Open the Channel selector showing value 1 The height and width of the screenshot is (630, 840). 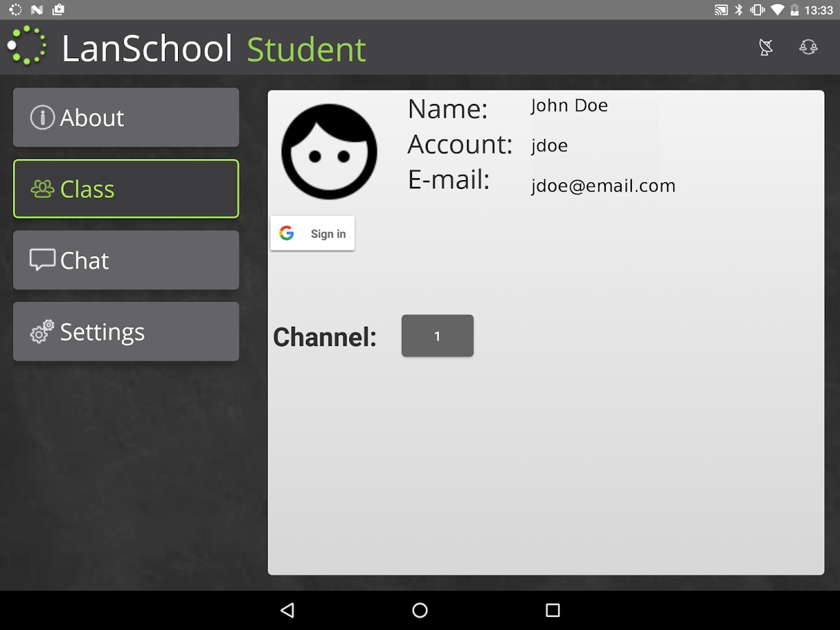click(x=437, y=336)
